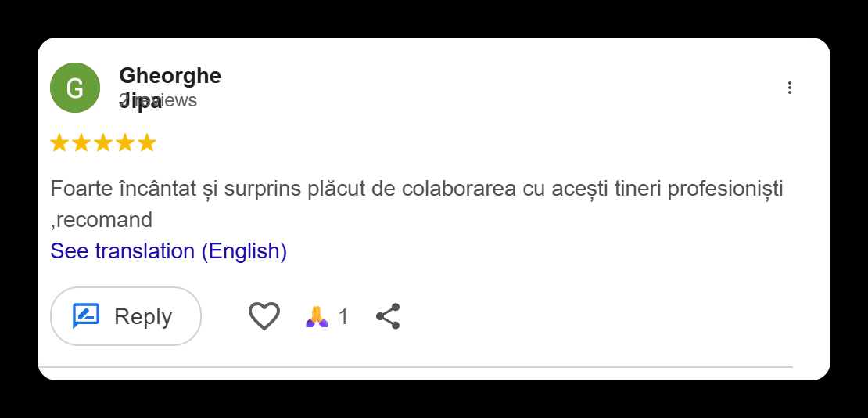Click the word recomand in the review
868x418 pixels.
click(x=103, y=220)
